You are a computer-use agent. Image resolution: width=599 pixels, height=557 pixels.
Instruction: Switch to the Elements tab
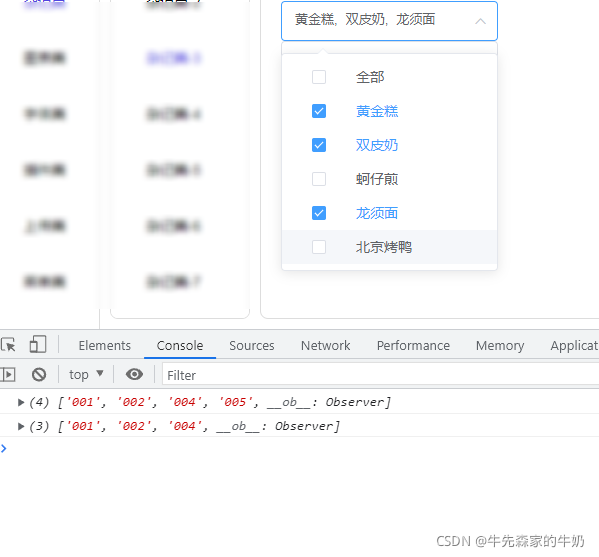pyautogui.click(x=105, y=345)
